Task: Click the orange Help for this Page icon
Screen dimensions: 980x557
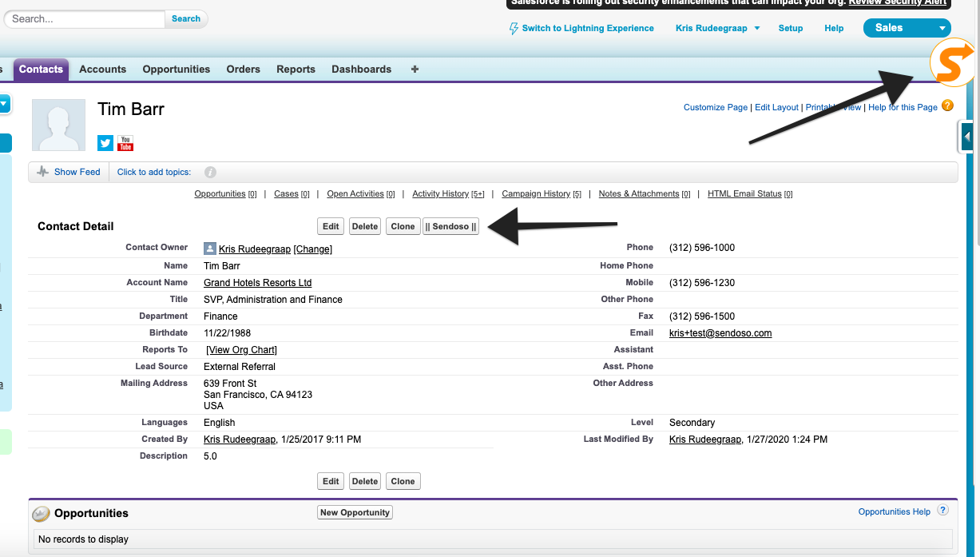Action: point(947,105)
